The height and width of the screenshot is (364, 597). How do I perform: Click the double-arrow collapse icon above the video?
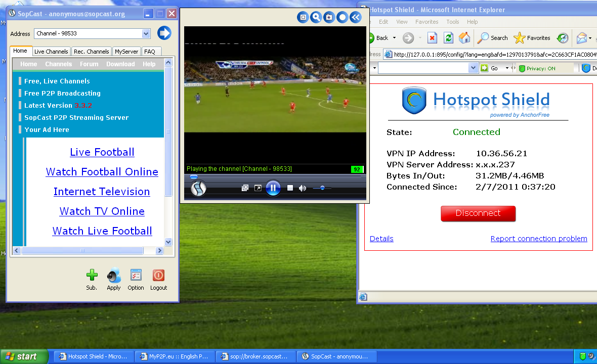coord(356,17)
